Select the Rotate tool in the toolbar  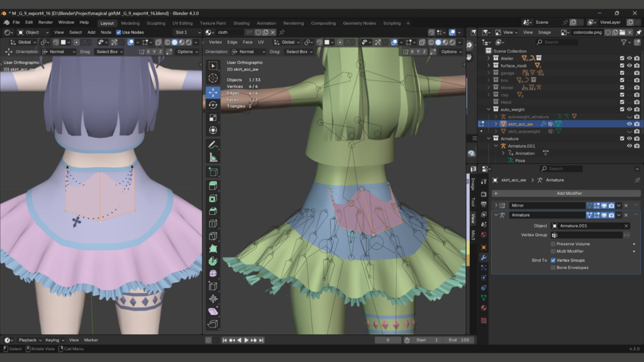213,105
